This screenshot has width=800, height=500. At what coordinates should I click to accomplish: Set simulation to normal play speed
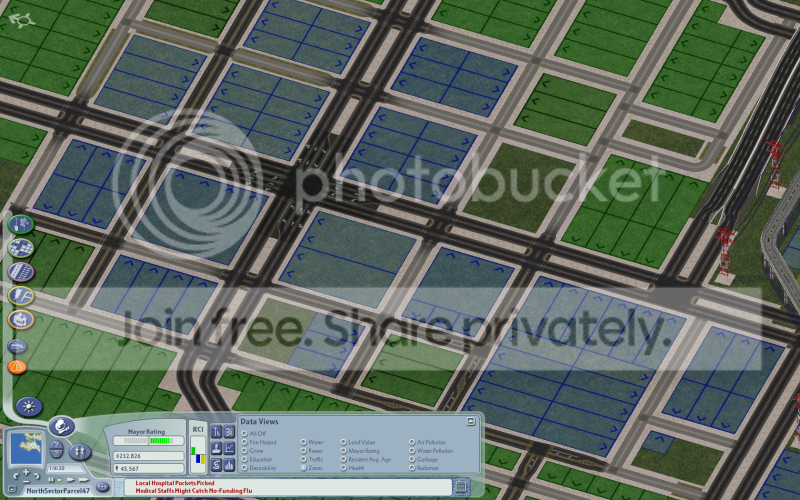point(60,480)
